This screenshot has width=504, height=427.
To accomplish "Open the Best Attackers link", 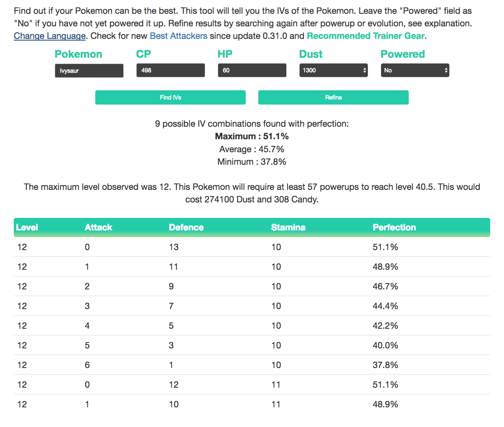I will 178,36.
